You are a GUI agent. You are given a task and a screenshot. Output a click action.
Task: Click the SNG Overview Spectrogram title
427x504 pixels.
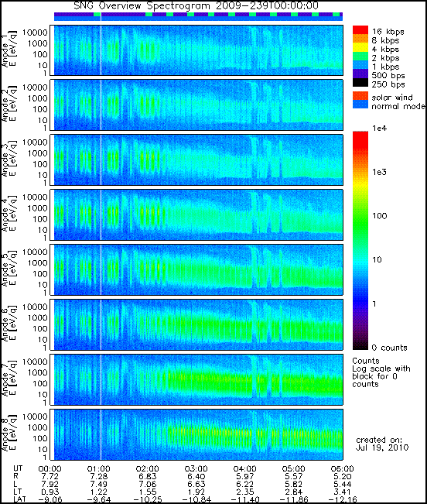tap(196, 5)
